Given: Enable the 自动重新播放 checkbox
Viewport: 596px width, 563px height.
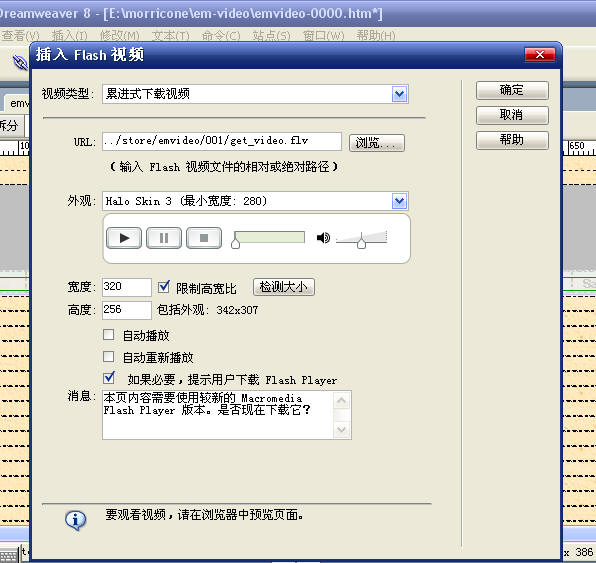Looking at the screenshot, I should 109,357.
